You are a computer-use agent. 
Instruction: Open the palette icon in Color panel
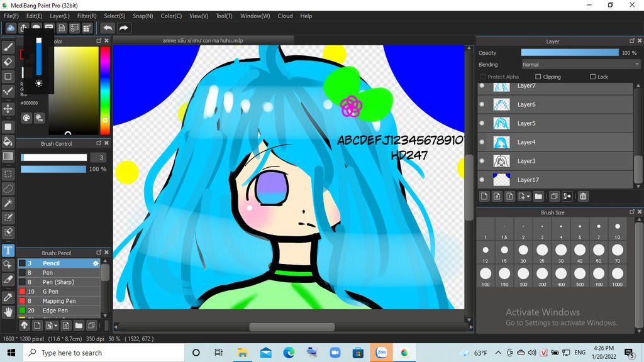pos(26,118)
